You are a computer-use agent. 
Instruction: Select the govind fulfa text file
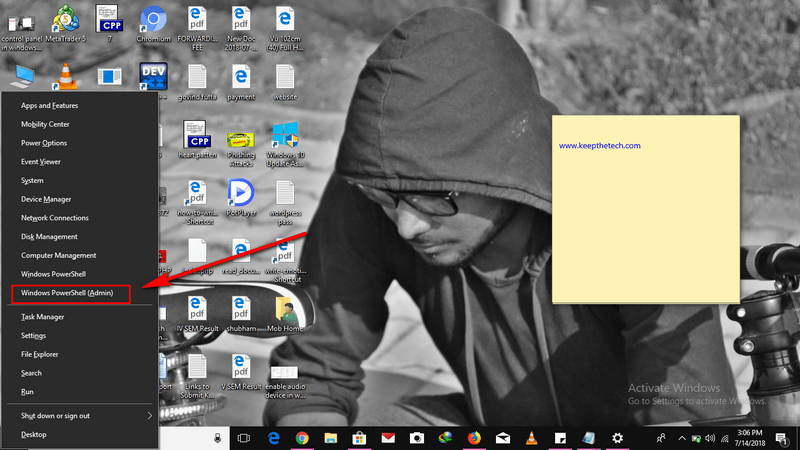click(197, 82)
